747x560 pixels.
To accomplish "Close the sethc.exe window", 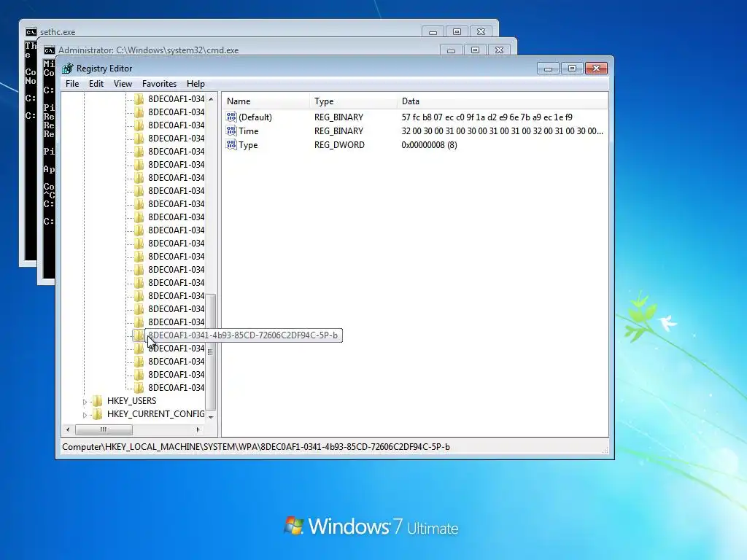I will pyautogui.click(x=481, y=32).
